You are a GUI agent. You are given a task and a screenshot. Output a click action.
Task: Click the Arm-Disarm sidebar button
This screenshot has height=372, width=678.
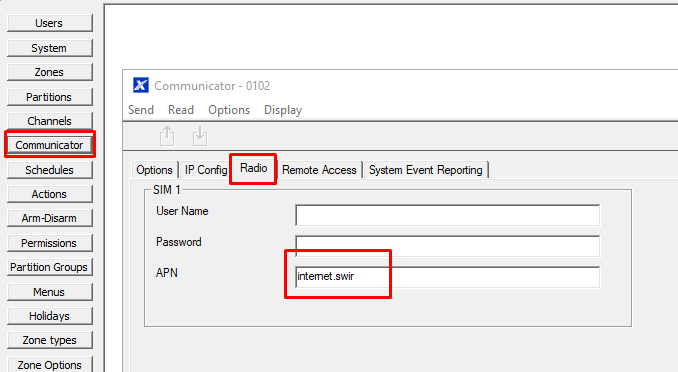click(x=49, y=218)
